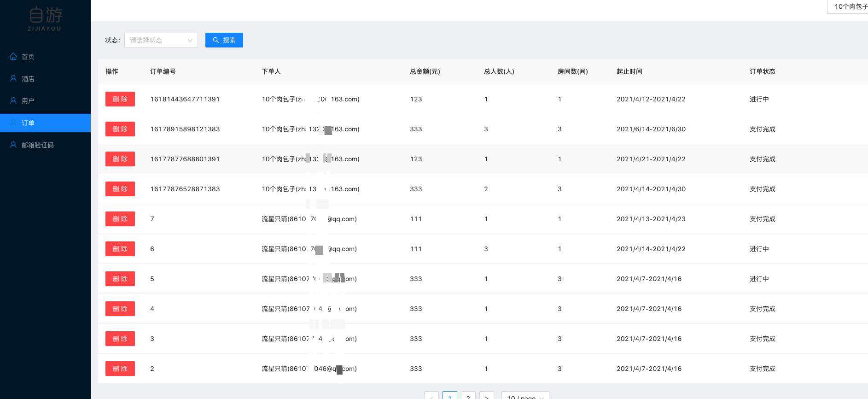This screenshot has height=399, width=868.
Task: Delete order 16178915898121383
Action: [120, 129]
